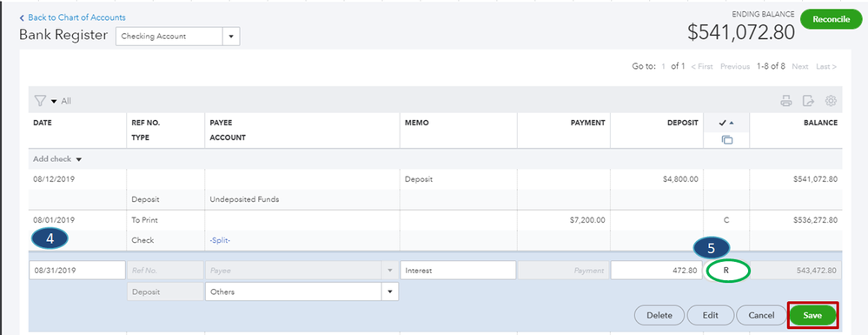
Task: Go to the Previous page link
Action: [734, 66]
